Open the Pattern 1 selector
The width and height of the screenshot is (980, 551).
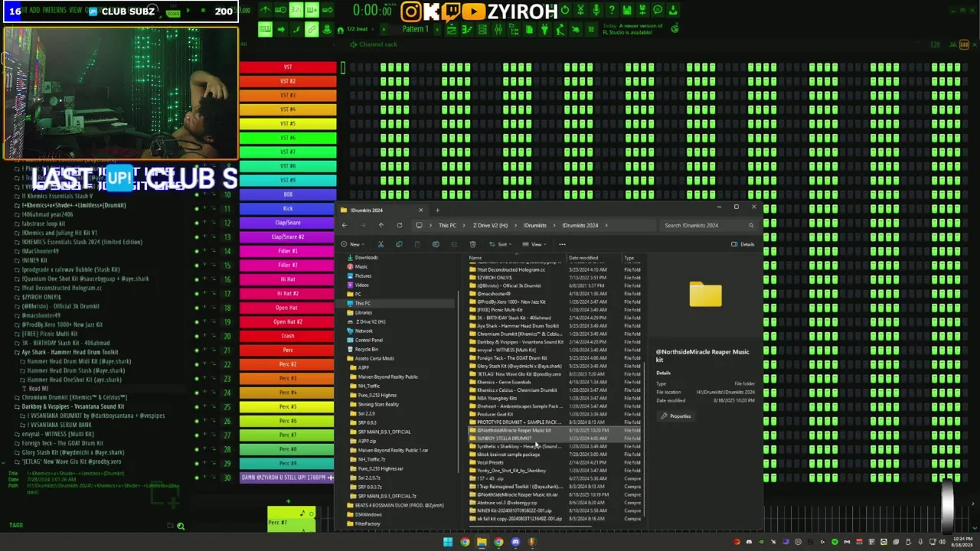[x=415, y=29]
